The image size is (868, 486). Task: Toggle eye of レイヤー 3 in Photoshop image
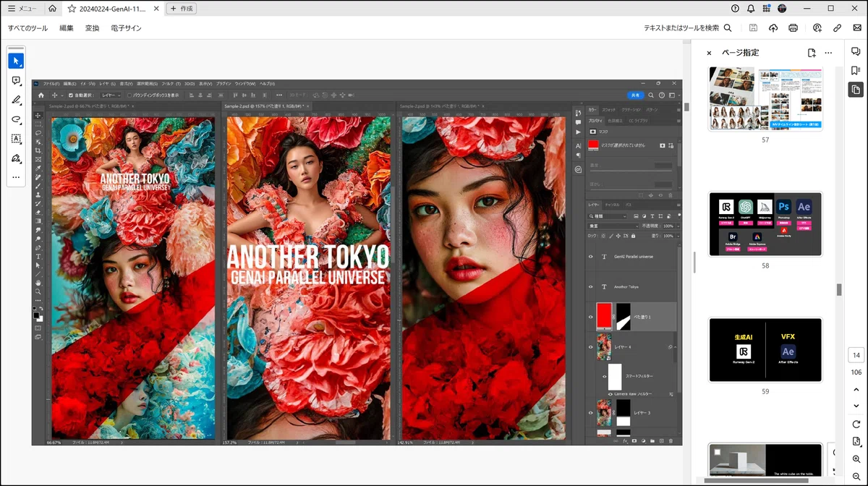pos(590,412)
